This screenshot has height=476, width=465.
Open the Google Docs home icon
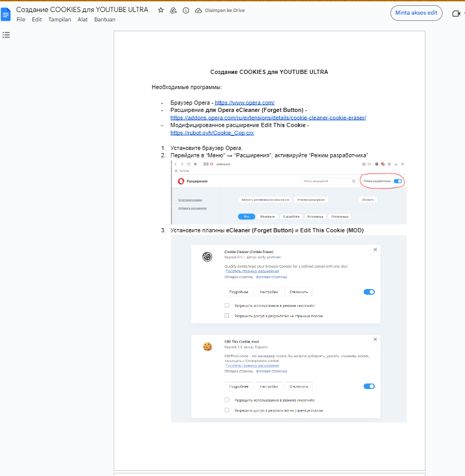click(x=6, y=14)
